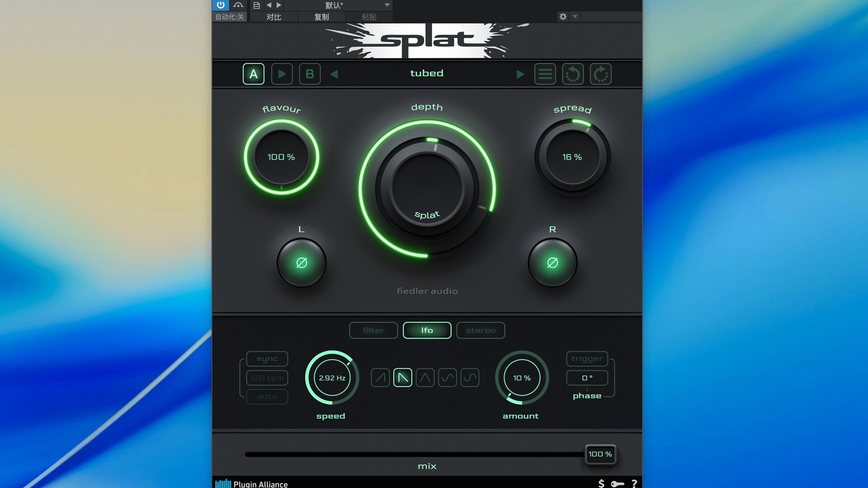
Task: Copy A to B with arrow button
Action: coord(282,74)
